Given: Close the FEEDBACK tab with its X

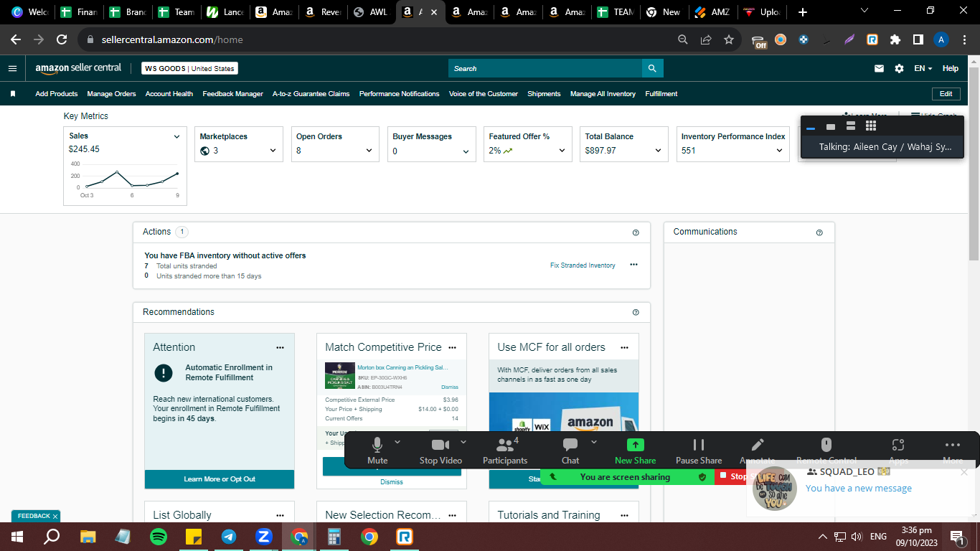Looking at the screenshot, I should coord(55,517).
